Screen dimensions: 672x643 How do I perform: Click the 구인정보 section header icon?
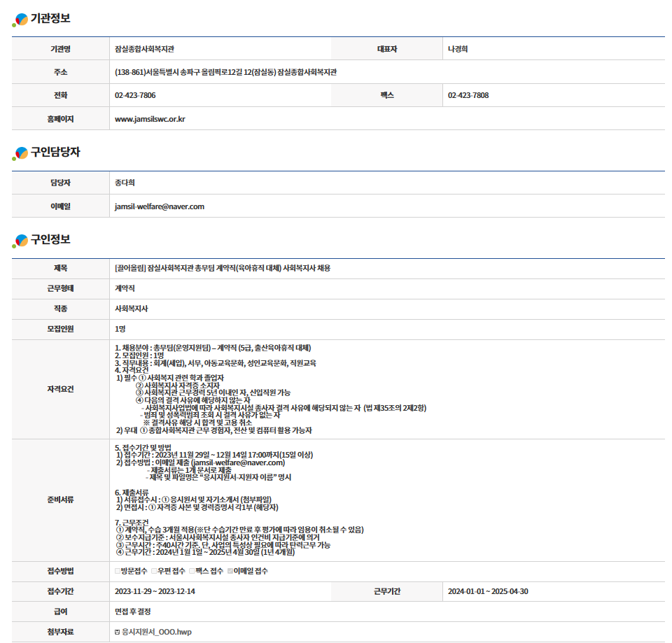point(21,240)
